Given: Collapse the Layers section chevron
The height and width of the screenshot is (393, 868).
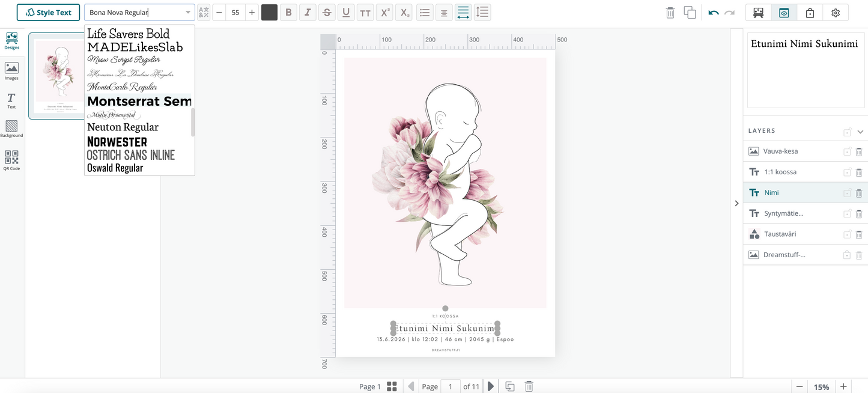Looking at the screenshot, I should pyautogui.click(x=860, y=132).
